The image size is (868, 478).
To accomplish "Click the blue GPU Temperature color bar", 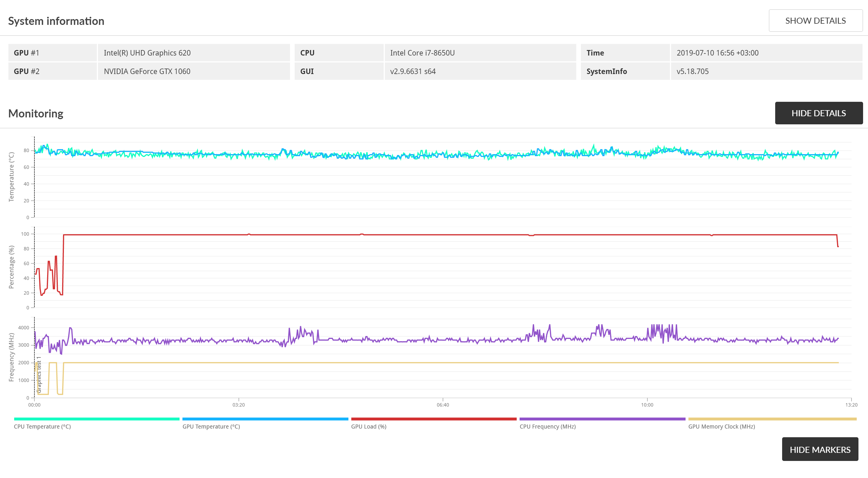I will pos(265,419).
